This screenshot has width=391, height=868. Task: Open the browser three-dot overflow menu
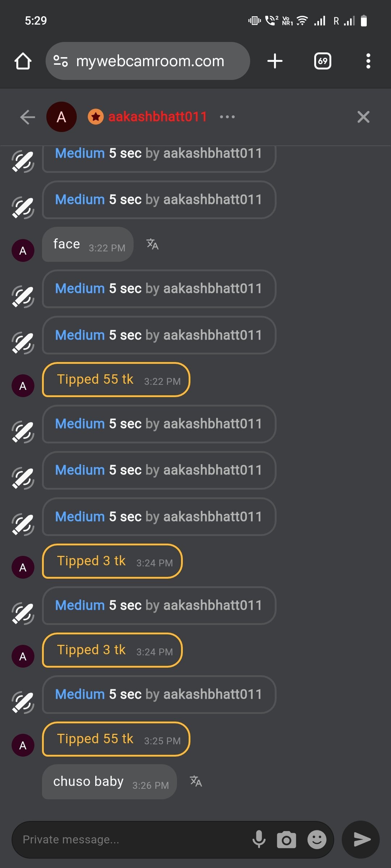tap(368, 61)
